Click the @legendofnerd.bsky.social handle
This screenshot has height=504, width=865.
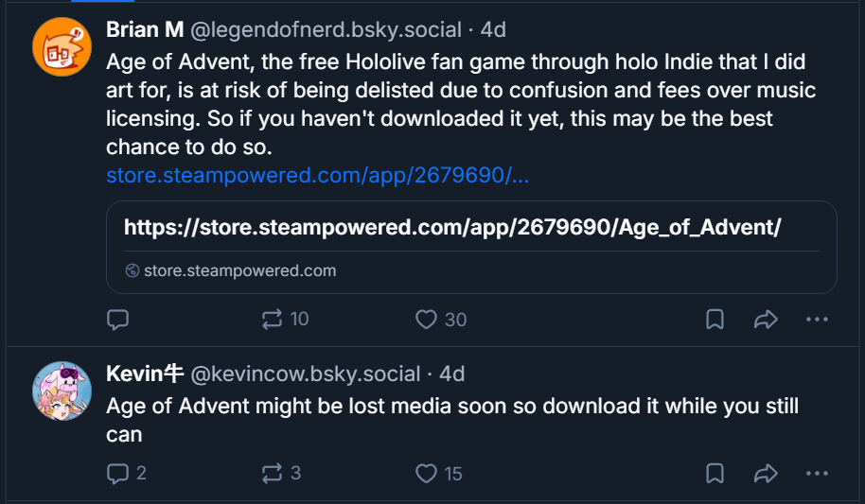327,30
